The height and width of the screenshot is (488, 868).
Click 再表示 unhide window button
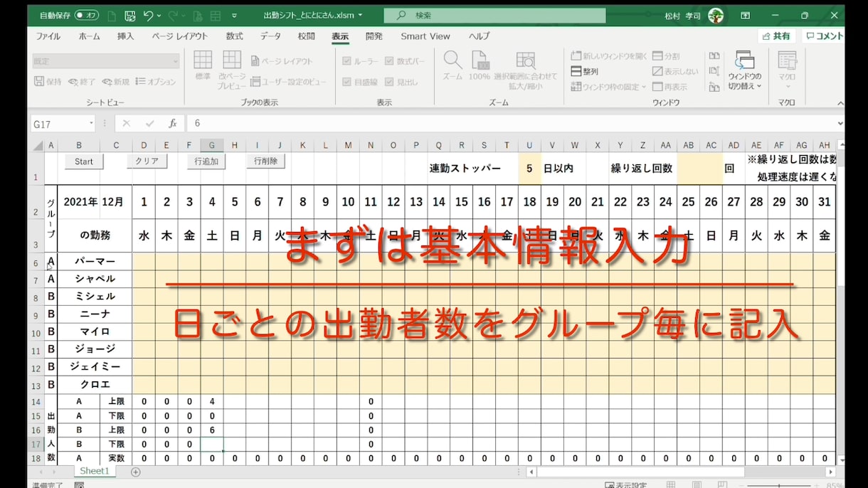pos(669,87)
